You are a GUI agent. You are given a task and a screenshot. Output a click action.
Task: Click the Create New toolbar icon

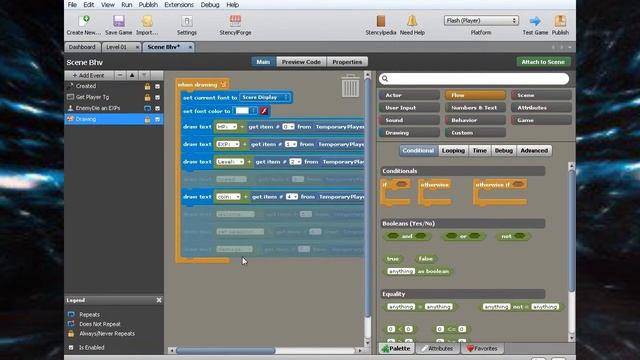pyautogui.click(x=84, y=21)
